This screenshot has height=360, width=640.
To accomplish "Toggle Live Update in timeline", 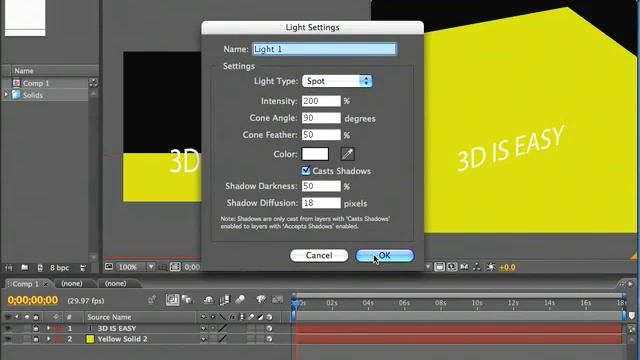I will [172, 300].
